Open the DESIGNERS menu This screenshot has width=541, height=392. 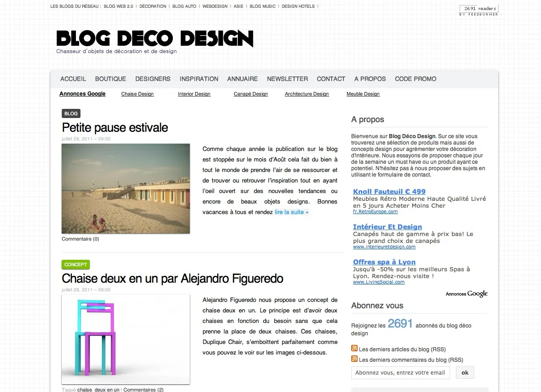coord(153,79)
